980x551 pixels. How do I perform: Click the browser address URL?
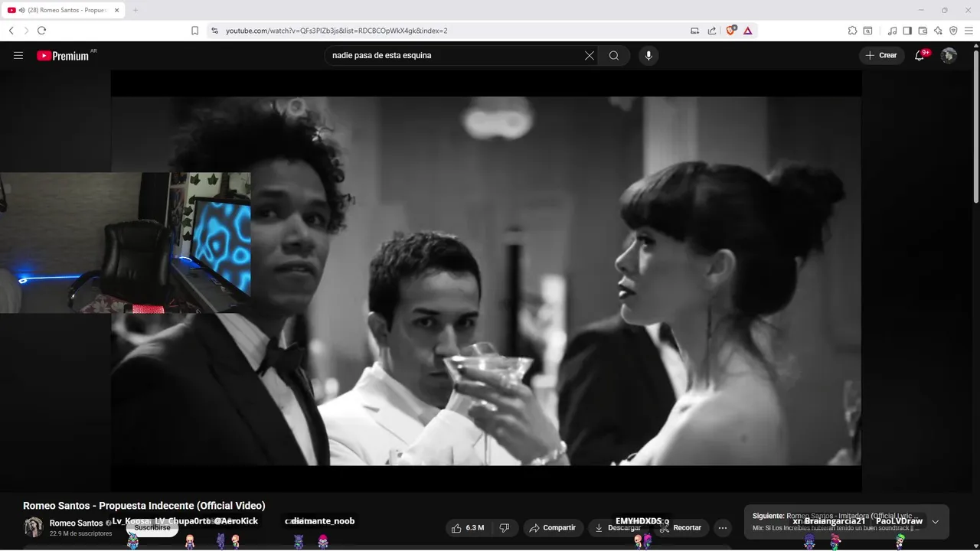(336, 31)
